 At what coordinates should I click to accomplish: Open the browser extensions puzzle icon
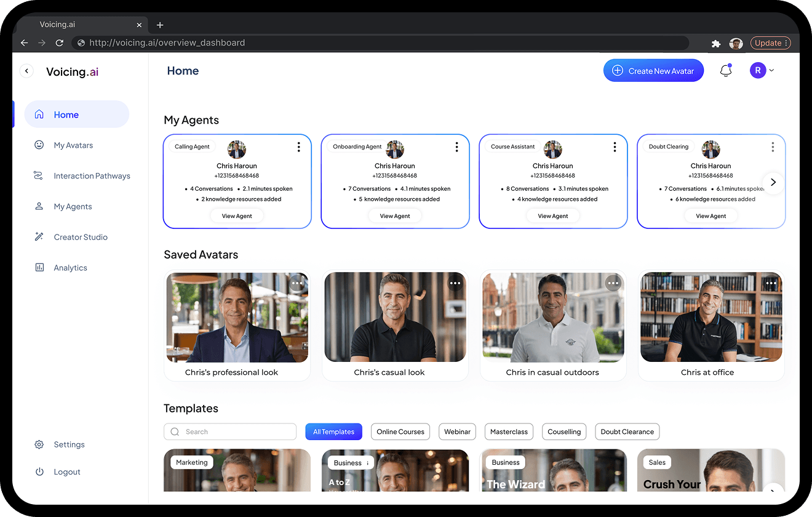pos(716,43)
